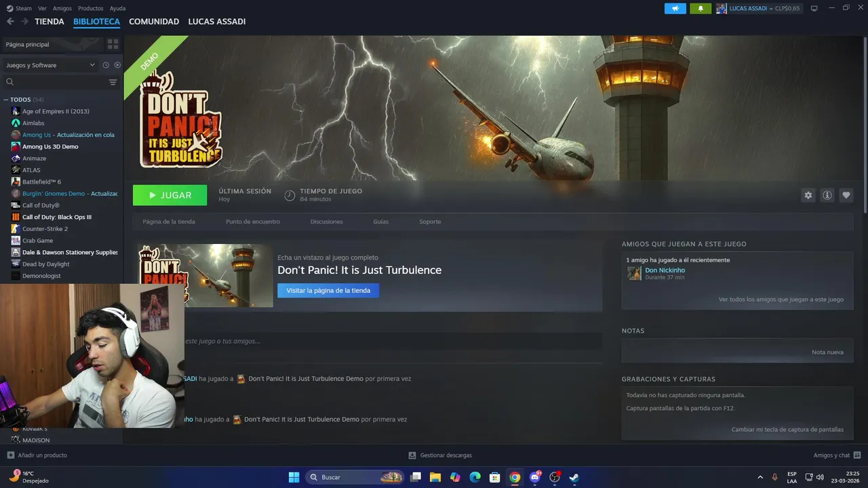Click the Steam Big Picture mode icon
The height and width of the screenshot is (488, 868).
coord(814,8)
